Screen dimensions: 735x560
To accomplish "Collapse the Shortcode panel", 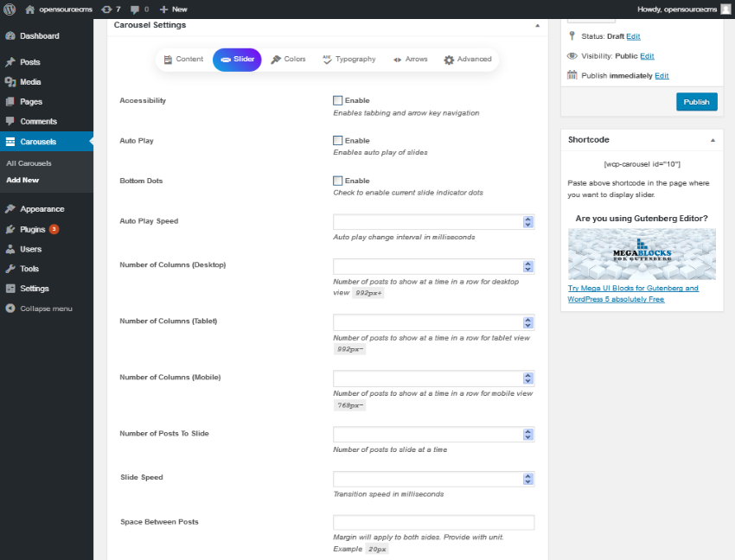I will (713, 140).
